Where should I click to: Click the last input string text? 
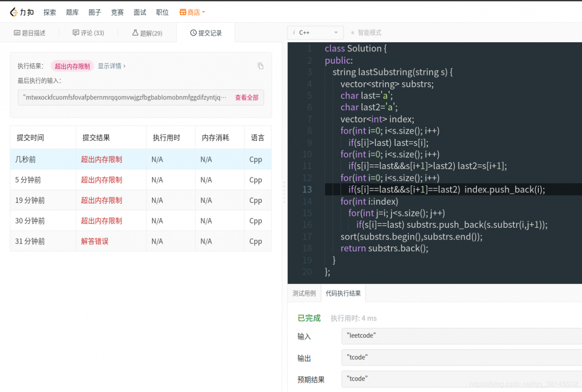click(125, 97)
